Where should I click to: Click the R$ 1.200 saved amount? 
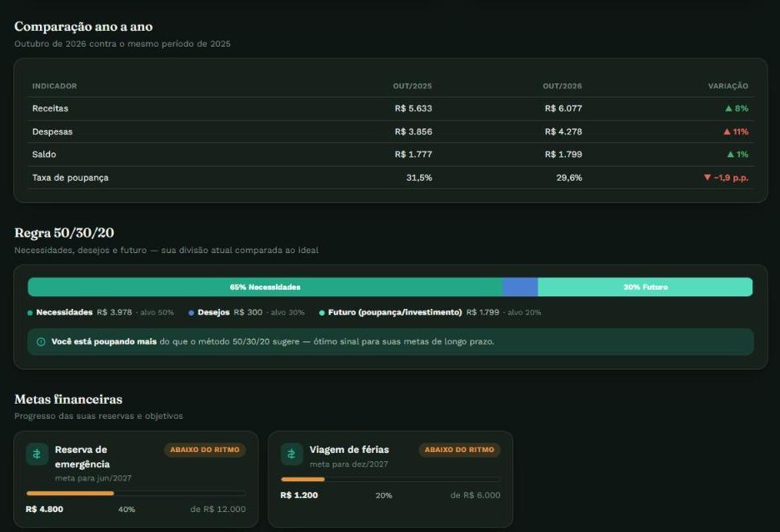pyautogui.click(x=299, y=495)
